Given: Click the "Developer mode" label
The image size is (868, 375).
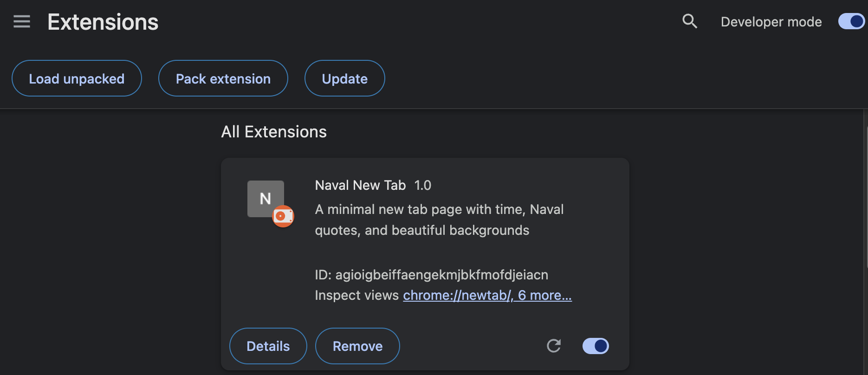Looking at the screenshot, I should point(771,21).
